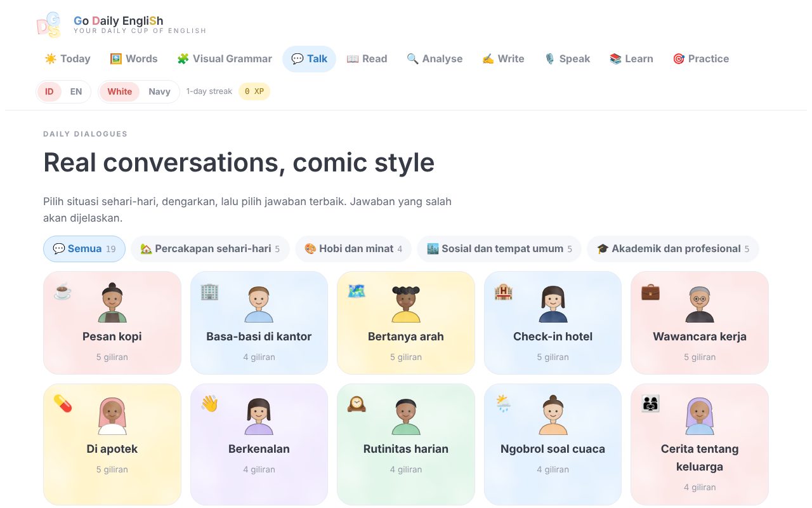Open the Berkenalan dialogue title
The image size is (812, 508).
coord(259,449)
